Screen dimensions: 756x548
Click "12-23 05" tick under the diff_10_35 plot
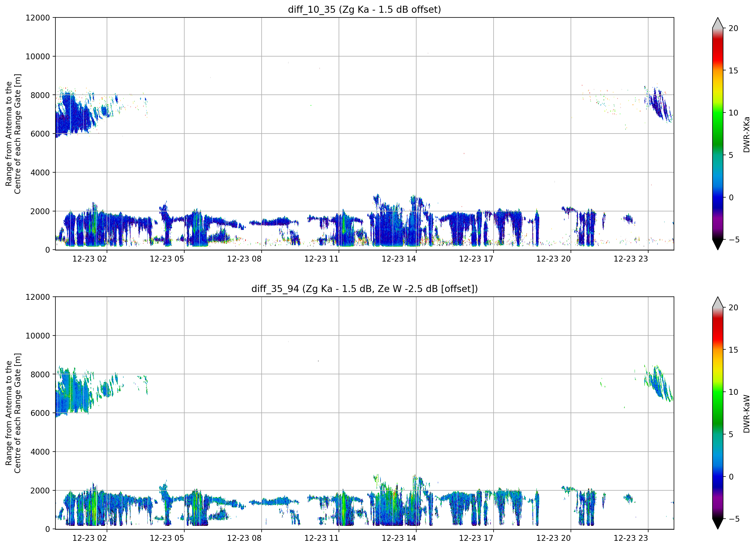click(x=167, y=259)
